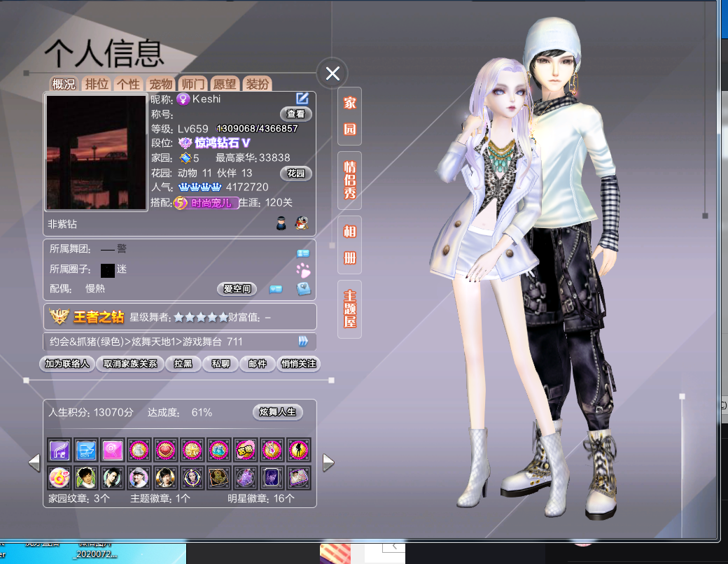This screenshot has width=728, height=564.
Task: Click the spouse chat message icon
Action: pos(276,289)
